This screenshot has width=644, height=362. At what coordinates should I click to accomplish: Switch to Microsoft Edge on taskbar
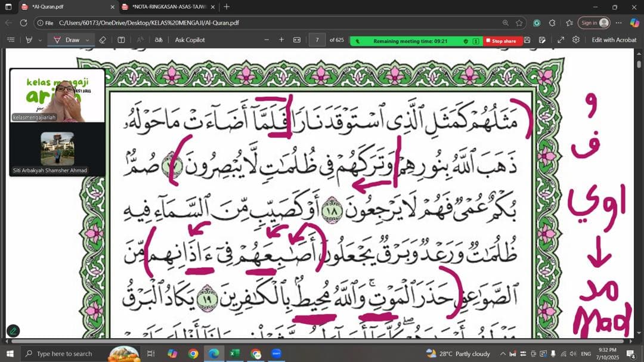214,354
